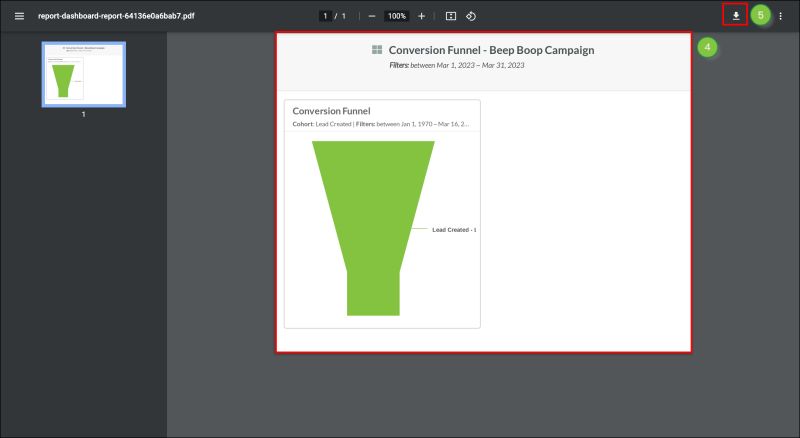The image size is (800, 438).
Task: Open the PDF viewer sidebar menu icon
Action: (19, 16)
